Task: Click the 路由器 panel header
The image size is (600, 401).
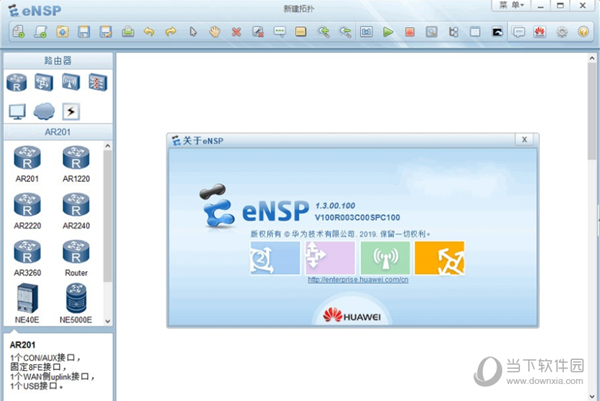Action: pos(58,60)
